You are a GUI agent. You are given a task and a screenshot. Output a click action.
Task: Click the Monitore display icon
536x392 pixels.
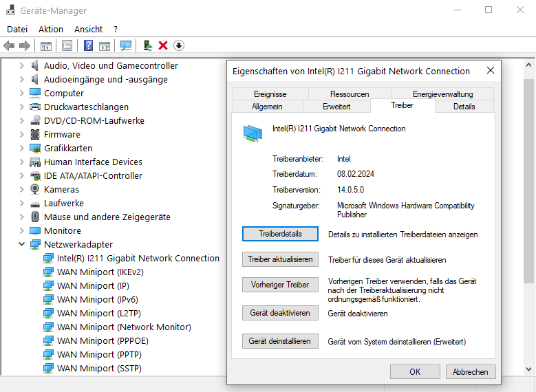click(35, 230)
